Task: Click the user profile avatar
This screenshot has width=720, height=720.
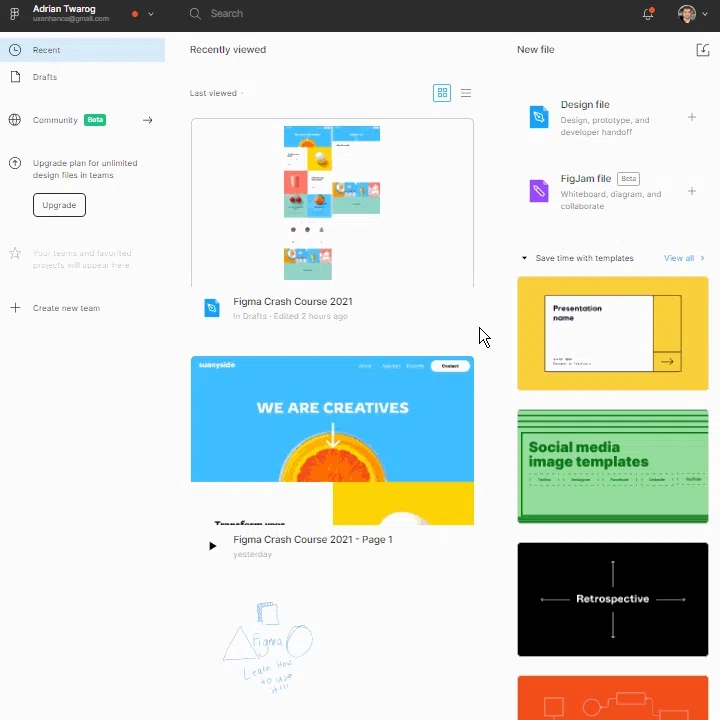Action: 686,14
